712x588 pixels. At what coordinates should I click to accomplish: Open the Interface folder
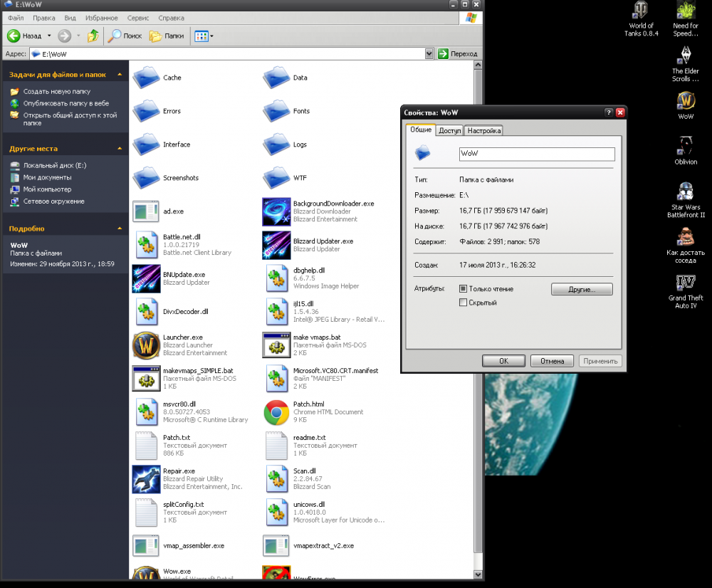coord(146,145)
